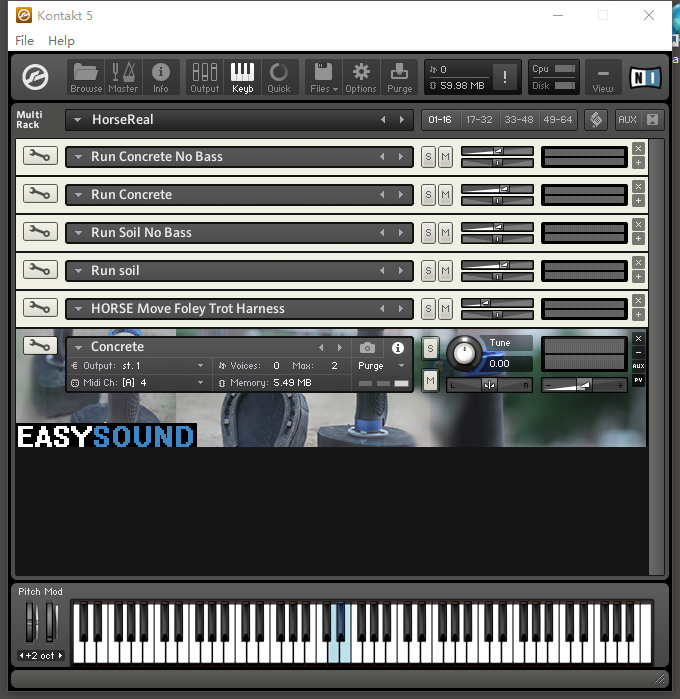680x699 pixels.
Task: Open the Options gear icon
Action: [361, 76]
